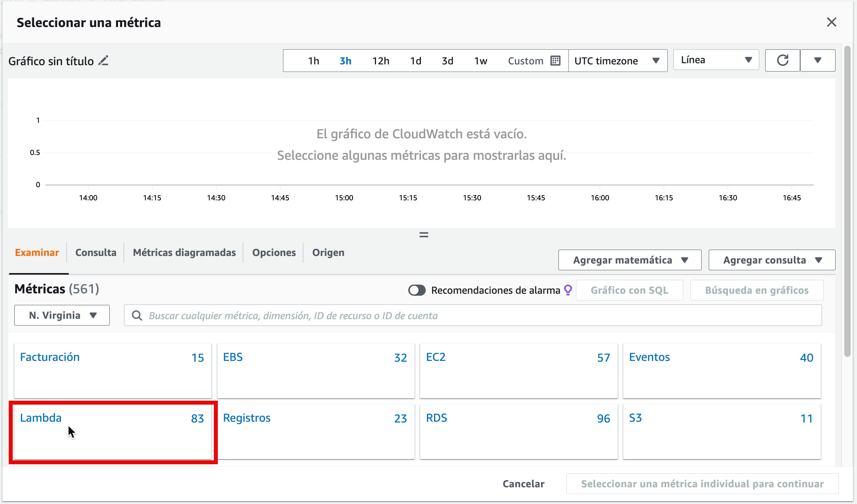
Task: Click the refresh graph icon
Action: click(782, 60)
